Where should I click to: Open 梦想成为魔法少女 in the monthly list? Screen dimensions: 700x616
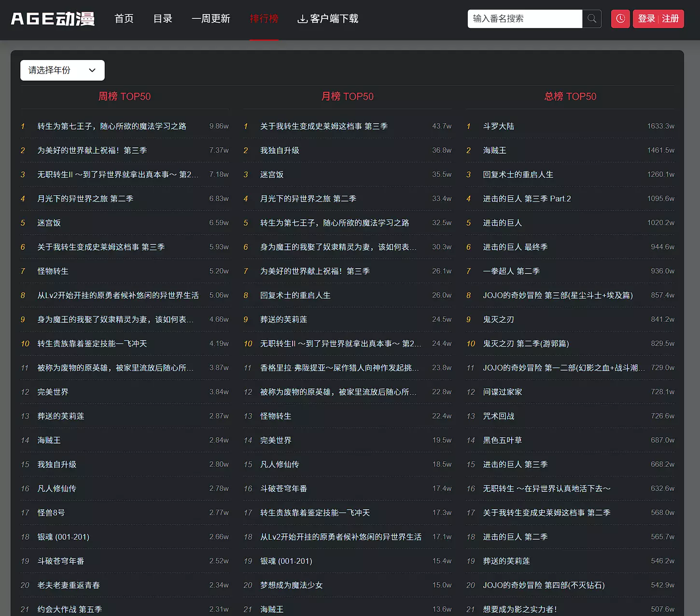click(292, 585)
